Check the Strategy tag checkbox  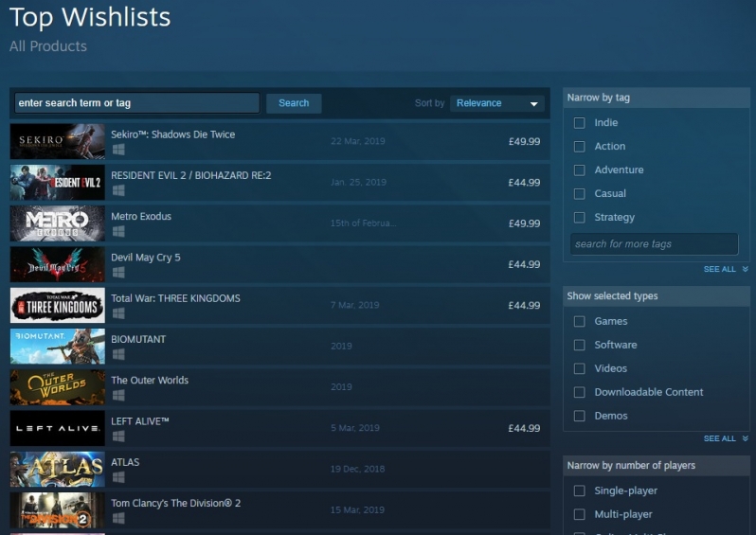[580, 218]
